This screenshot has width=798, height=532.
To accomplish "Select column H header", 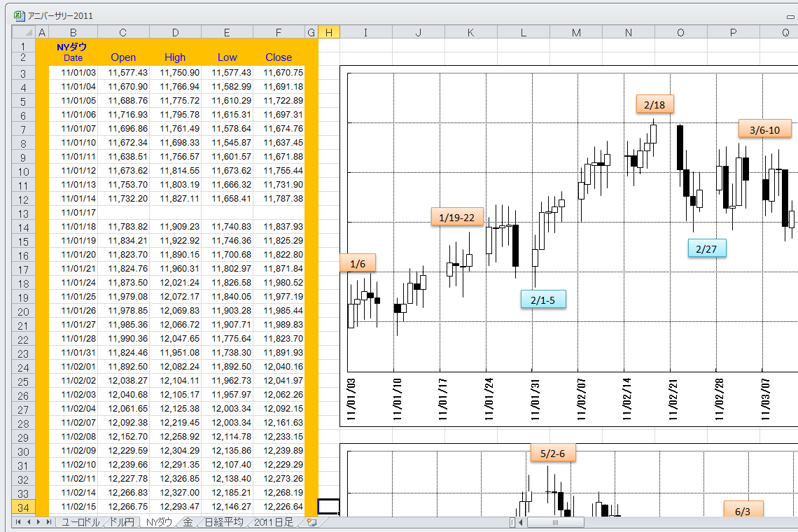I will point(329,32).
